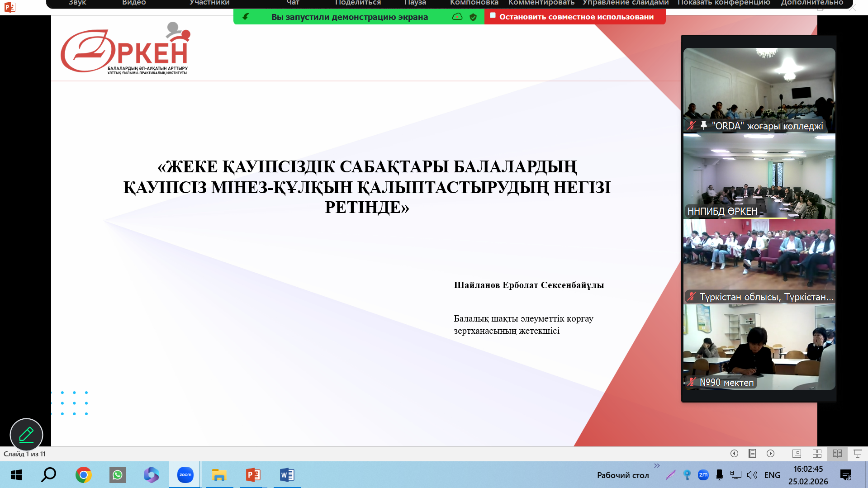The height and width of the screenshot is (488, 868).
Task: Select Reading View in status bar
Action: click(837, 454)
